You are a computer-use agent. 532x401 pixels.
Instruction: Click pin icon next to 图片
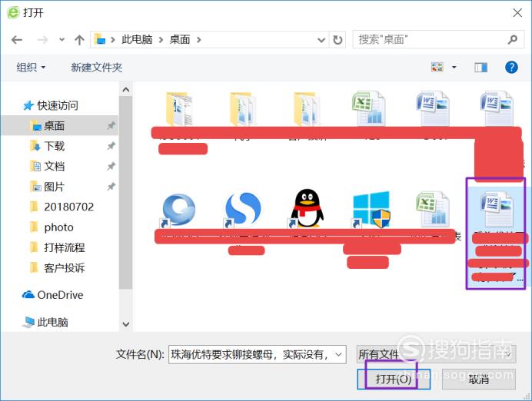point(111,187)
